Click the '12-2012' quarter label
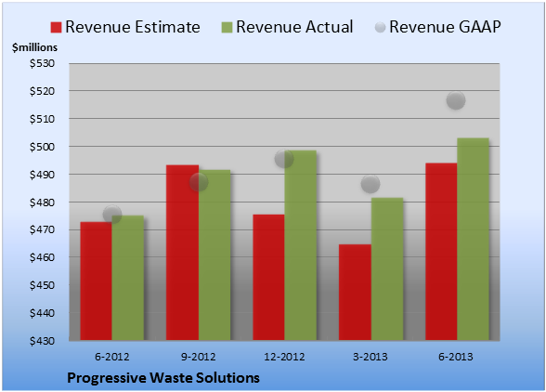Image resolution: width=546 pixels, height=392 pixels. pos(284,357)
